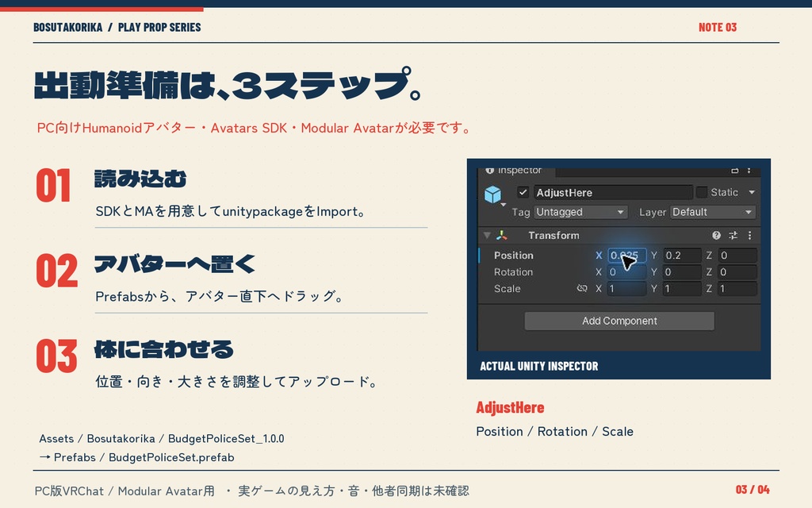Click the Rotation Y field

click(682, 272)
